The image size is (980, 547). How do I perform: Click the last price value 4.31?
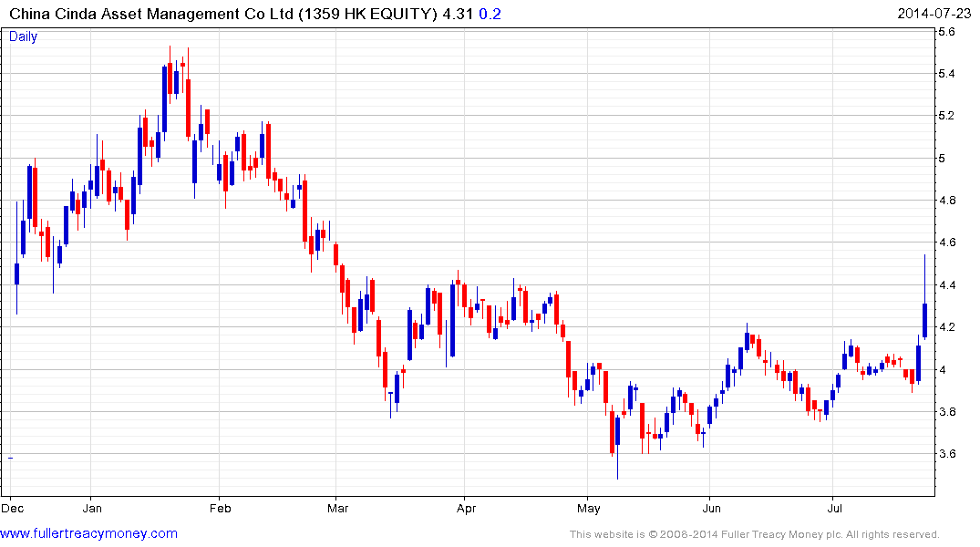pyautogui.click(x=458, y=14)
